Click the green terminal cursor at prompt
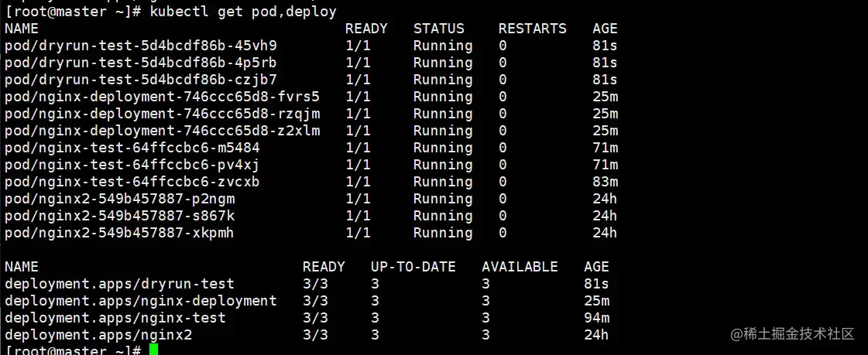Image resolution: width=868 pixels, height=355 pixels. tap(153, 350)
